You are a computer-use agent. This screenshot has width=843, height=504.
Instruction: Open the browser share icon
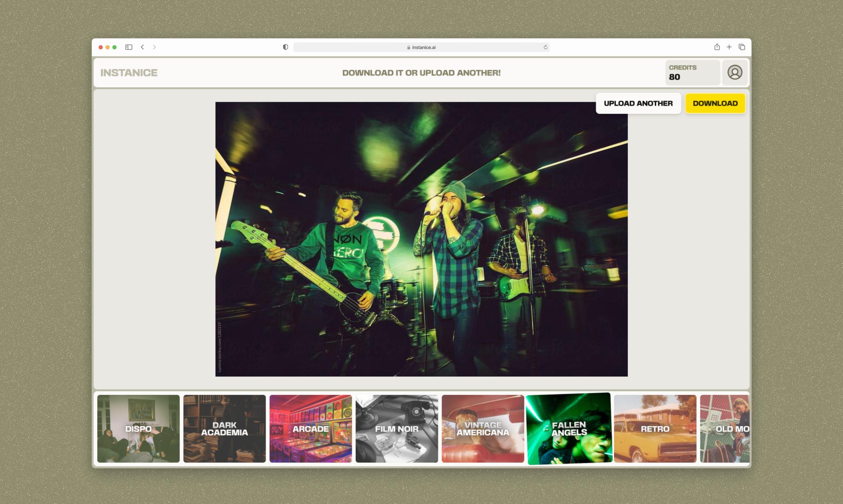pyautogui.click(x=717, y=47)
